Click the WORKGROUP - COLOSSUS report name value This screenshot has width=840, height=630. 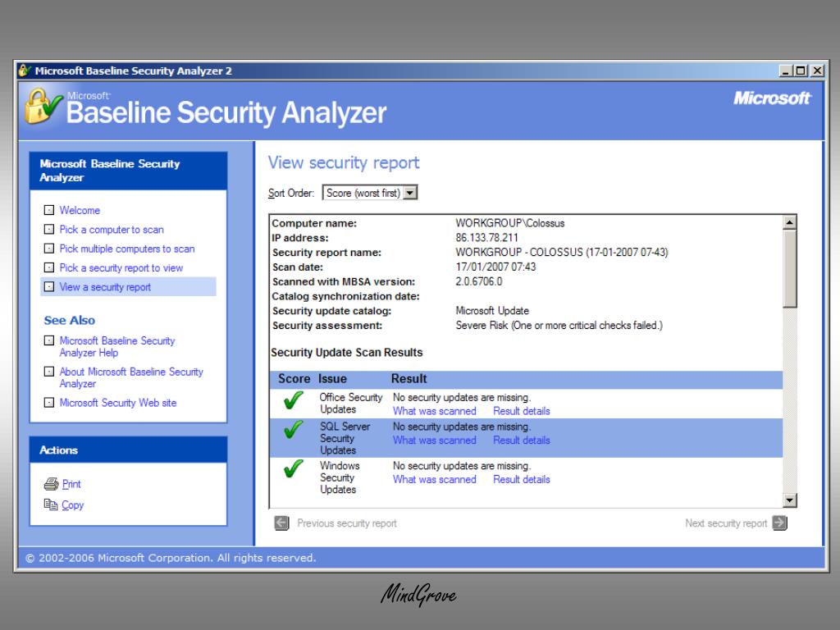click(x=561, y=253)
